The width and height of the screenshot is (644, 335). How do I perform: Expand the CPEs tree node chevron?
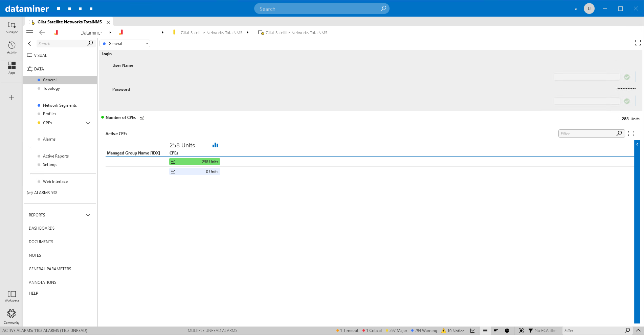(88, 123)
